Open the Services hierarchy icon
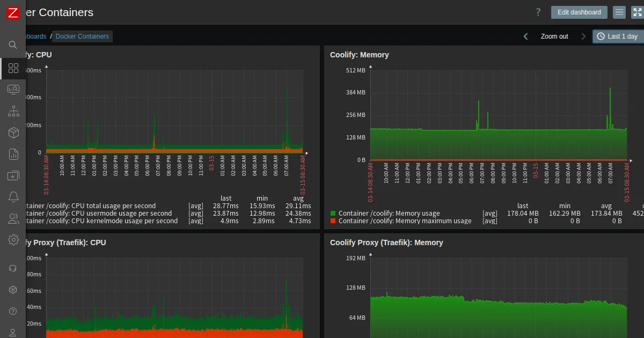This screenshot has height=338, width=644. click(x=13, y=112)
